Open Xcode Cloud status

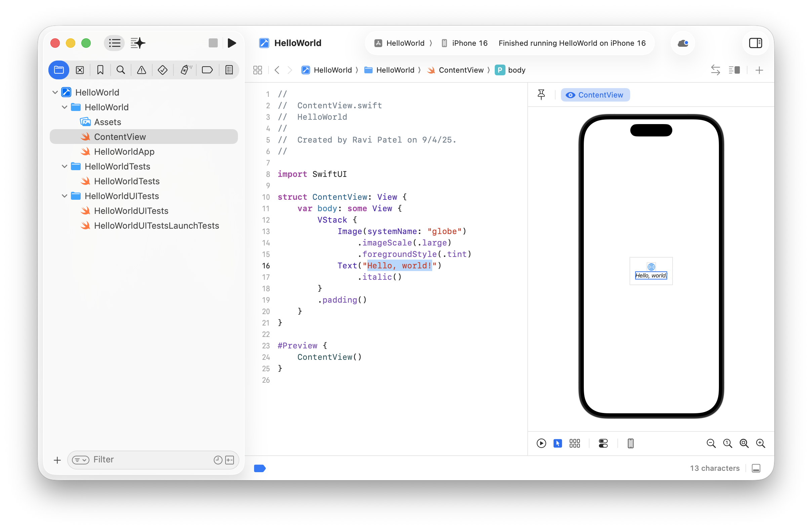pos(683,43)
